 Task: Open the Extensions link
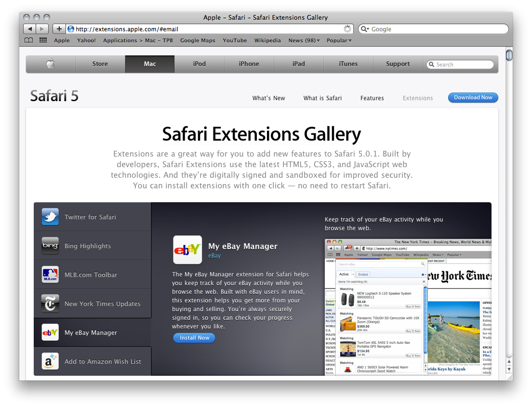(418, 98)
